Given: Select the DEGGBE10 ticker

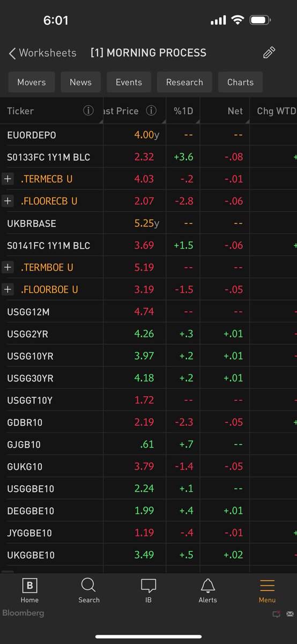Looking at the screenshot, I should [x=31, y=511].
